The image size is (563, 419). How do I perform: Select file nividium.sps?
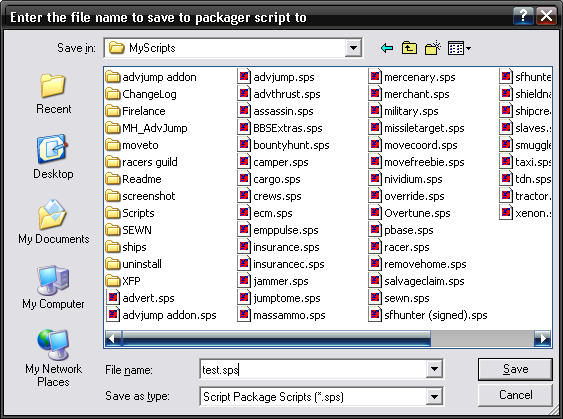coord(405,179)
